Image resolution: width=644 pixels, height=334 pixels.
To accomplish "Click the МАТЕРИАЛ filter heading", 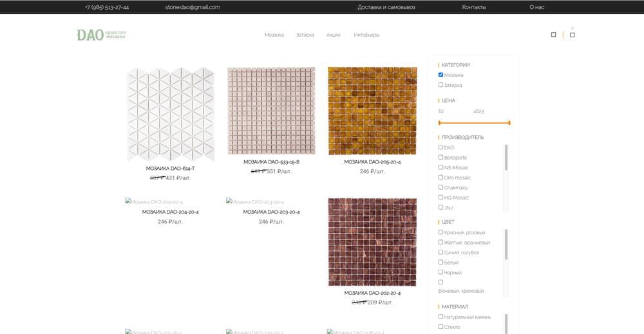I will (455, 306).
